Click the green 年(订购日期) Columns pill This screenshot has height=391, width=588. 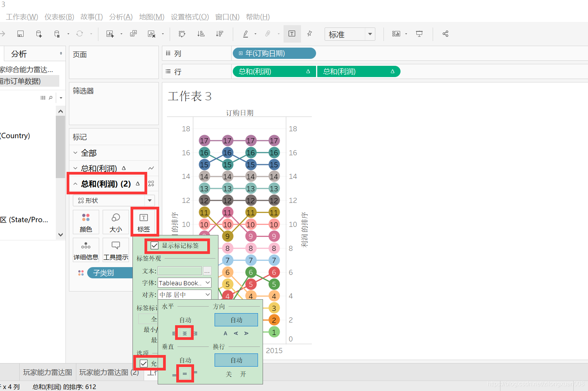(274, 53)
